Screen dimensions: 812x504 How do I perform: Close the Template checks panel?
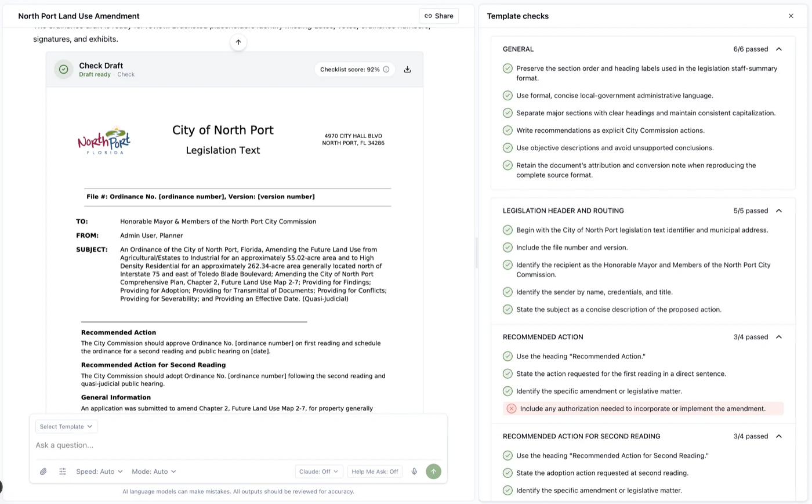coord(791,16)
